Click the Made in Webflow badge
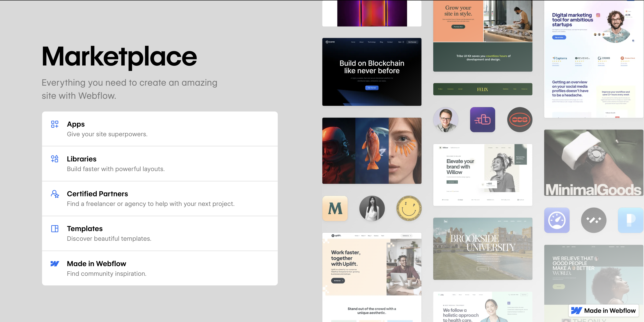The image size is (644, 322). point(604,311)
